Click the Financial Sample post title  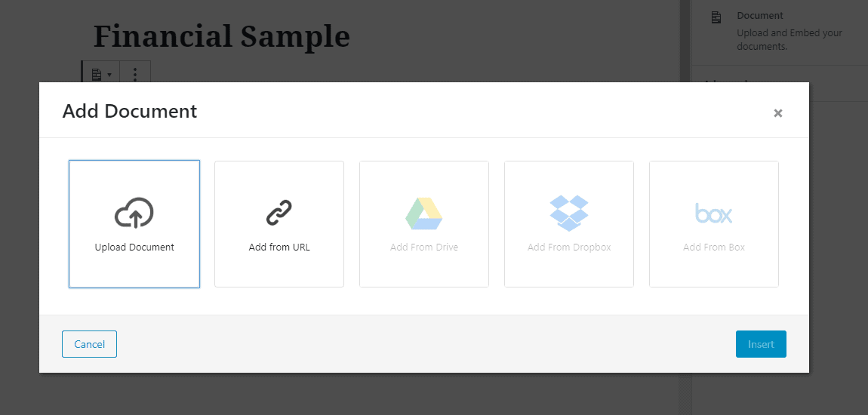pos(221,36)
